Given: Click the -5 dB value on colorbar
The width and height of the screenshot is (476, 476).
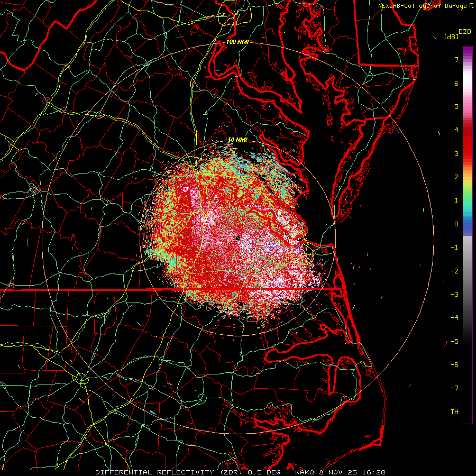Looking at the screenshot, I should pyautogui.click(x=454, y=341).
